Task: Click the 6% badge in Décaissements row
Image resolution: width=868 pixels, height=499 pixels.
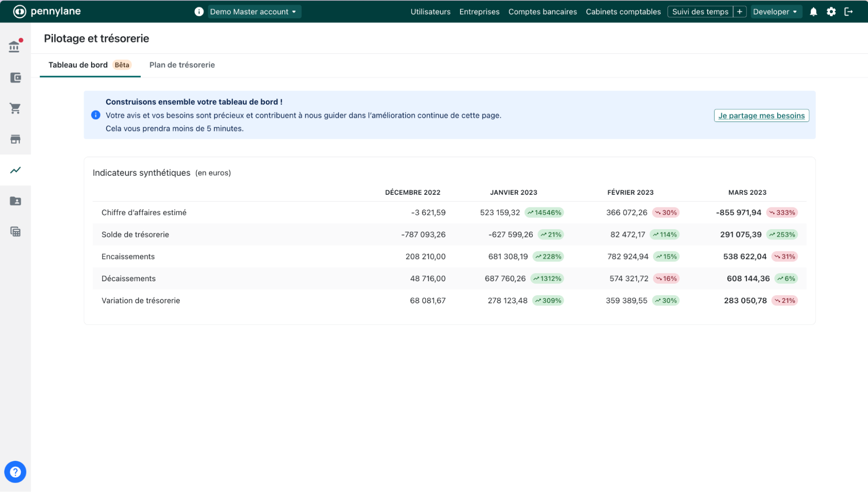Action: pos(786,279)
